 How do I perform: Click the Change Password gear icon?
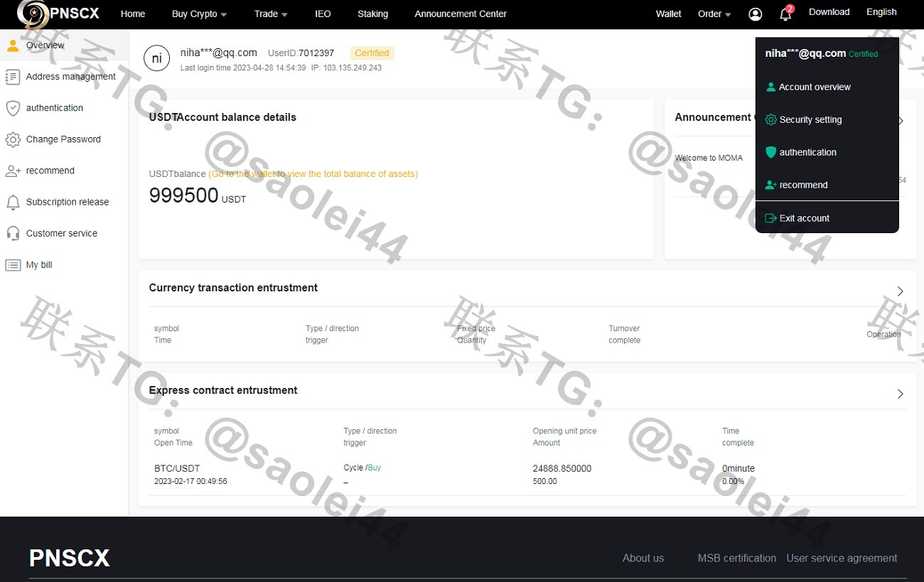13,139
